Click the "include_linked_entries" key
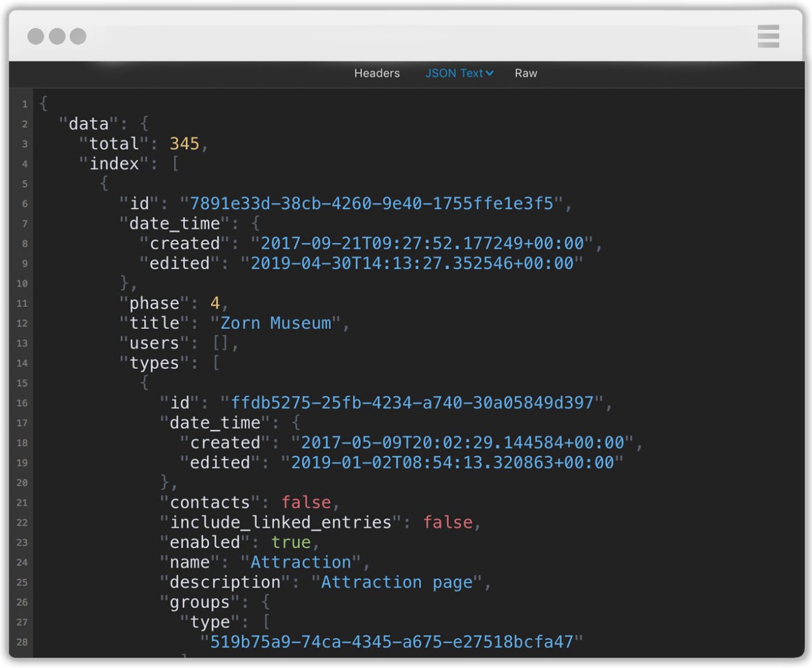The height and width of the screenshot is (668, 812). pos(280,523)
